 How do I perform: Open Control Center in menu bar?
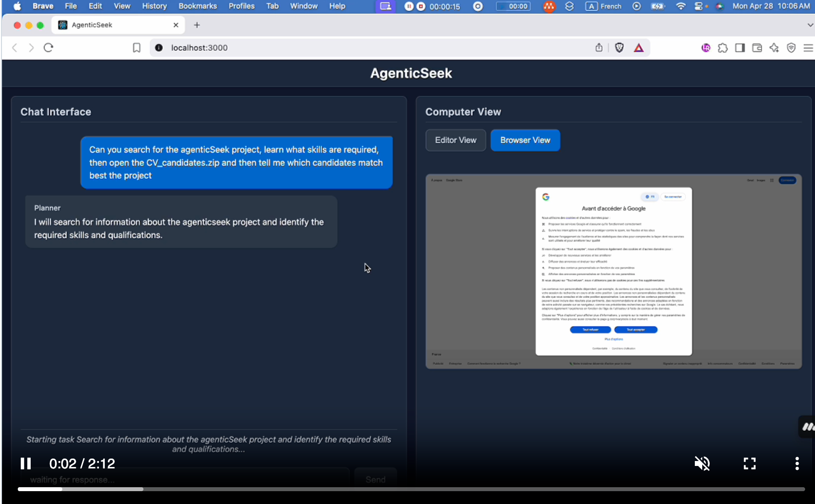tap(699, 6)
